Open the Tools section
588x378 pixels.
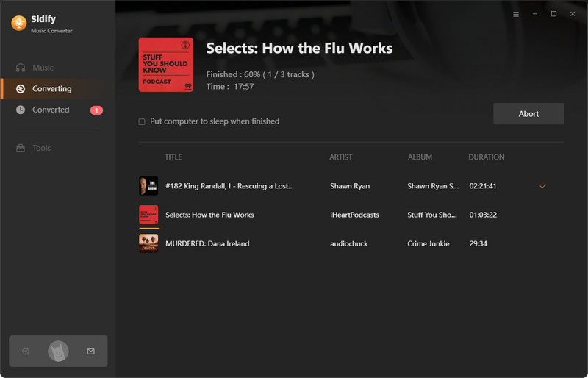click(41, 148)
